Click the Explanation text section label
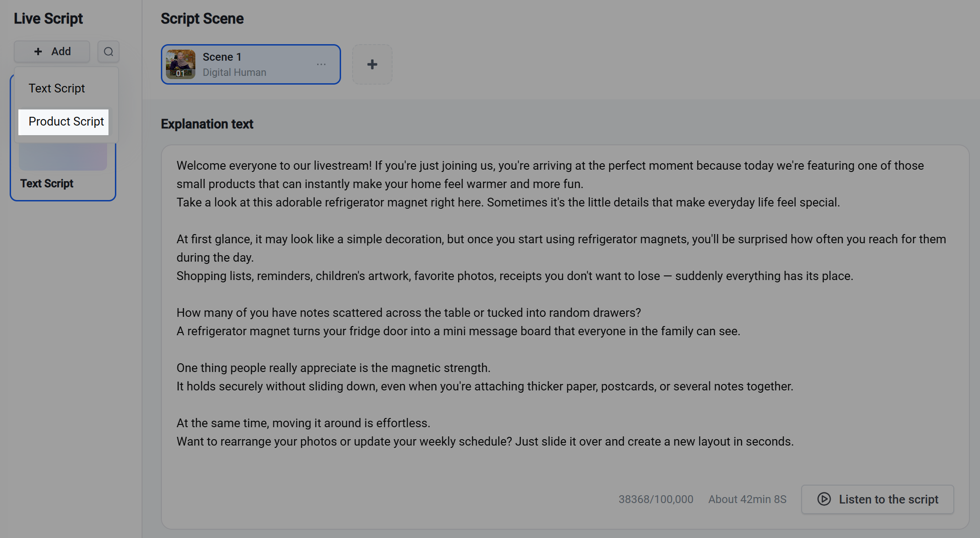Screen dimensions: 980x538 coord(207,124)
